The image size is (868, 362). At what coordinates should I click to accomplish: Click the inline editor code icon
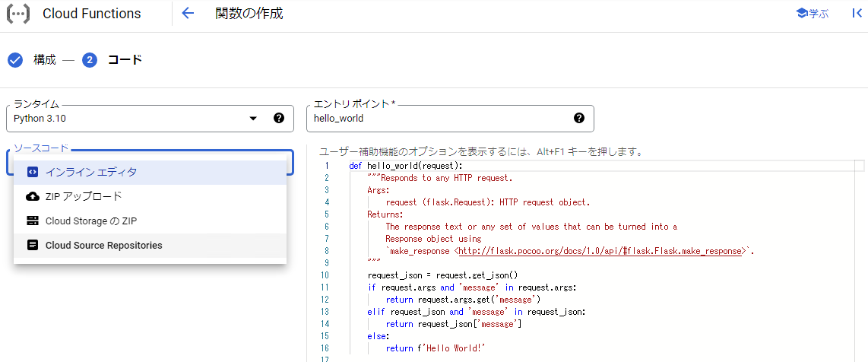[x=33, y=172]
